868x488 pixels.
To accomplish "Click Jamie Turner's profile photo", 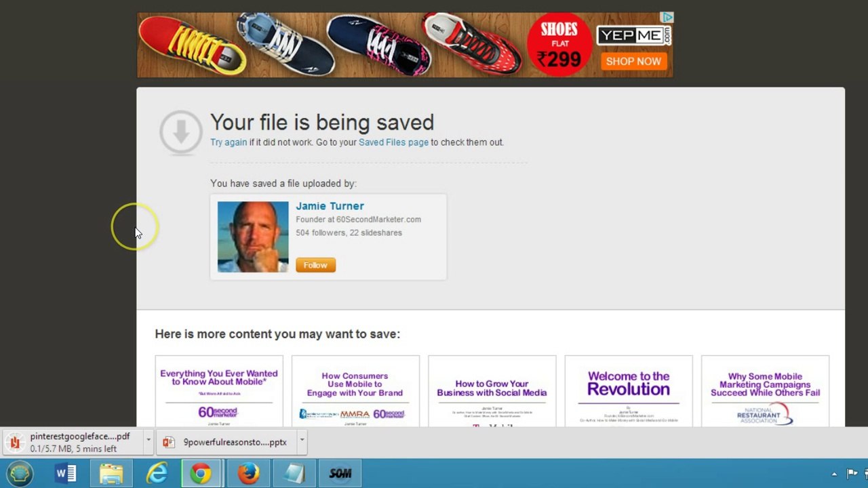I will [x=253, y=237].
